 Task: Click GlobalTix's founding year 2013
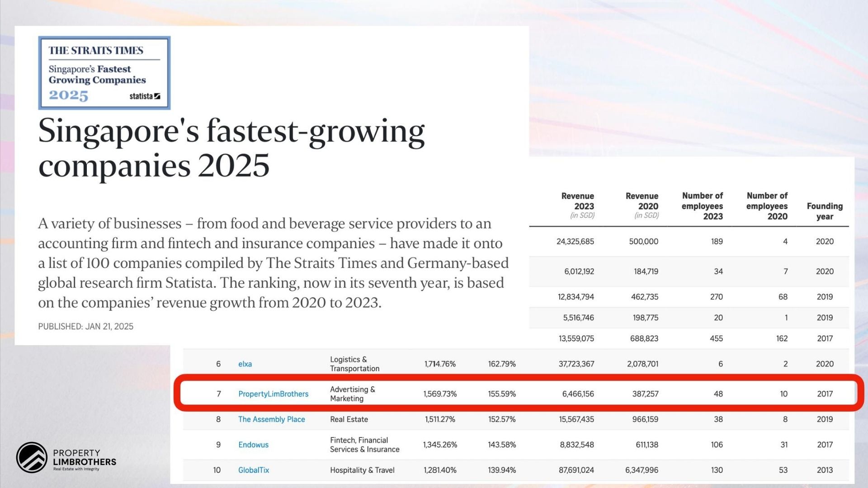pos(825,470)
